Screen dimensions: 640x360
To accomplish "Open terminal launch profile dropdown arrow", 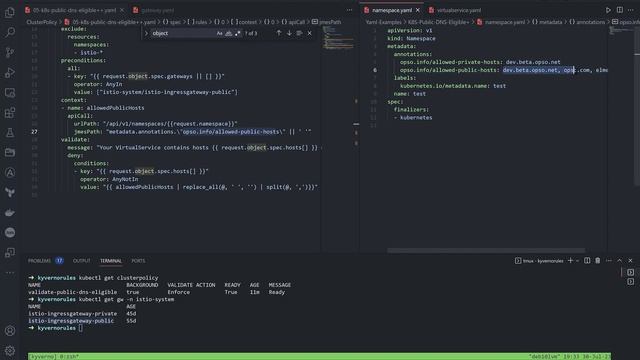I will 578,260.
